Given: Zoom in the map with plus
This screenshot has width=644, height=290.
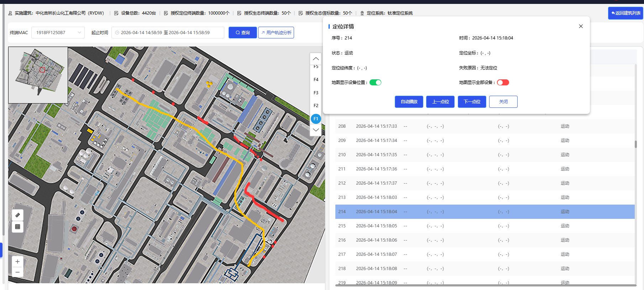Looking at the screenshot, I should click(17, 262).
